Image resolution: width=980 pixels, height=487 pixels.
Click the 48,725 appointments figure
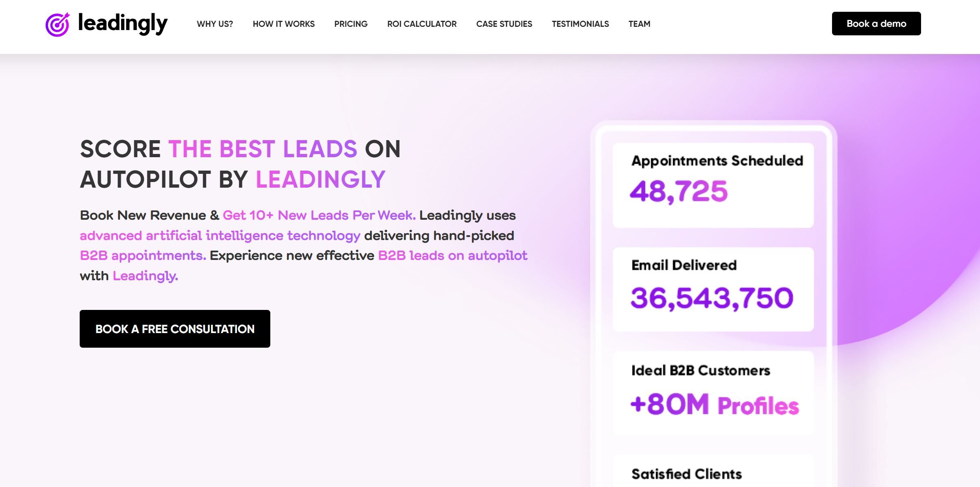click(x=678, y=191)
